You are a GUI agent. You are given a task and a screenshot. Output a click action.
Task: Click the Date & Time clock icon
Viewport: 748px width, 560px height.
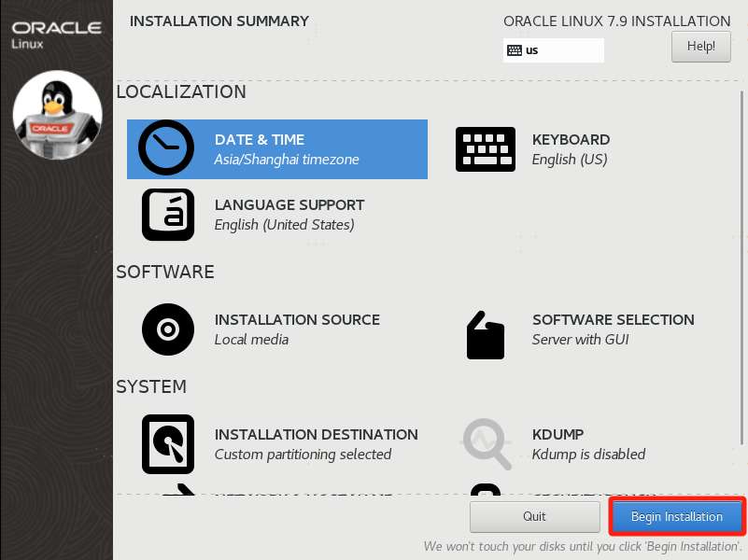tap(166, 147)
